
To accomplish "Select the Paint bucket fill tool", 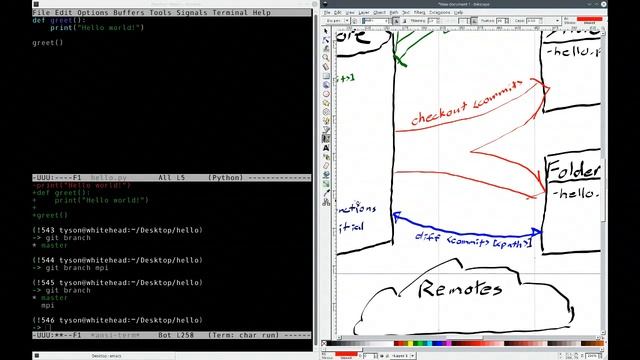I will click(x=326, y=175).
